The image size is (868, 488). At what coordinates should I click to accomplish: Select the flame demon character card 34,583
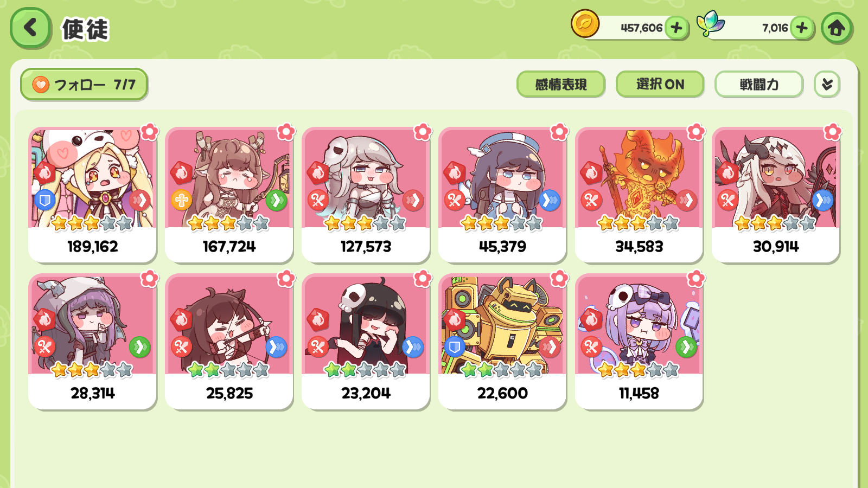(x=639, y=195)
